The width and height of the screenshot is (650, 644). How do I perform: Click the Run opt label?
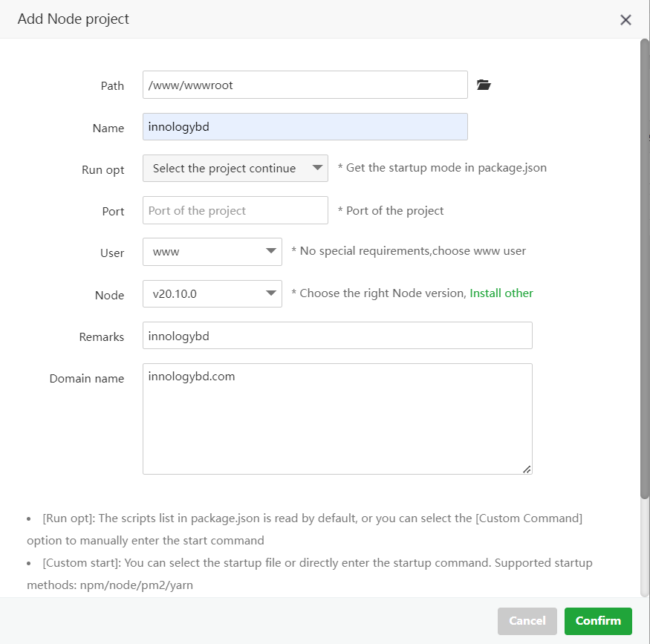pos(103,170)
